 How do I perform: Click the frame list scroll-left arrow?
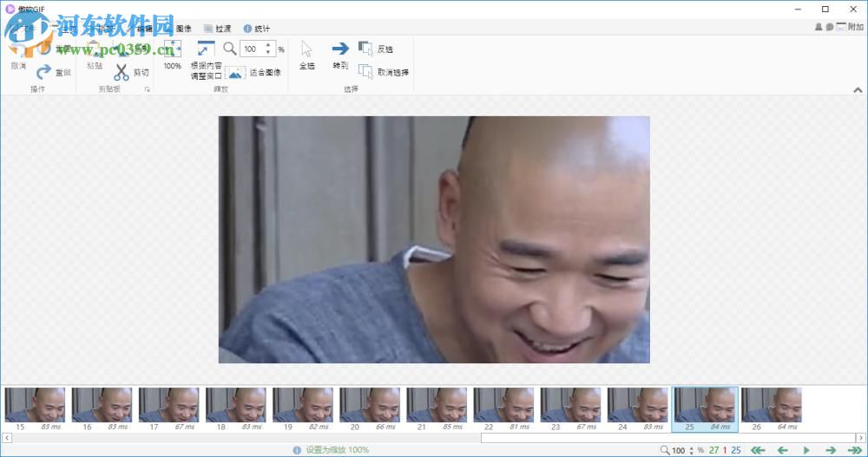(x=6, y=438)
